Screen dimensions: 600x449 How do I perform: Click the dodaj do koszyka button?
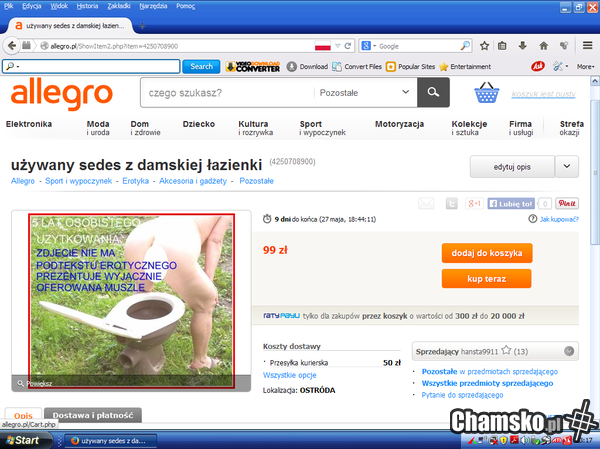pyautogui.click(x=486, y=253)
